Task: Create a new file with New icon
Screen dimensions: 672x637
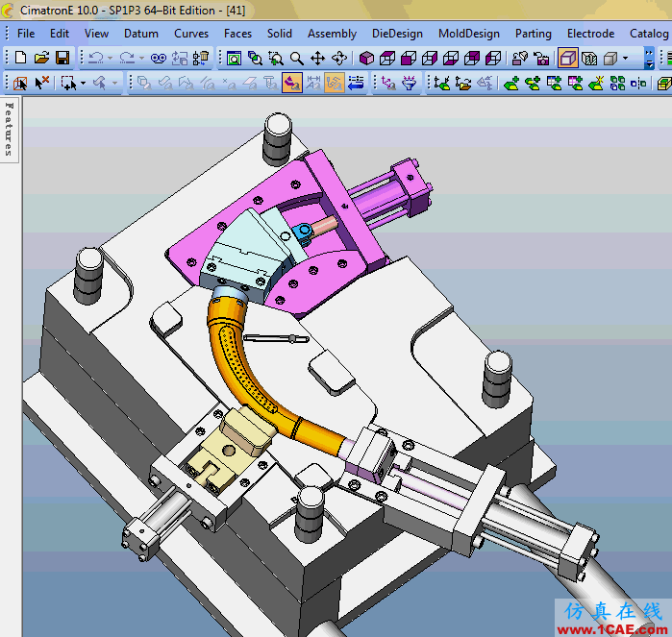Action: pyautogui.click(x=20, y=58)
